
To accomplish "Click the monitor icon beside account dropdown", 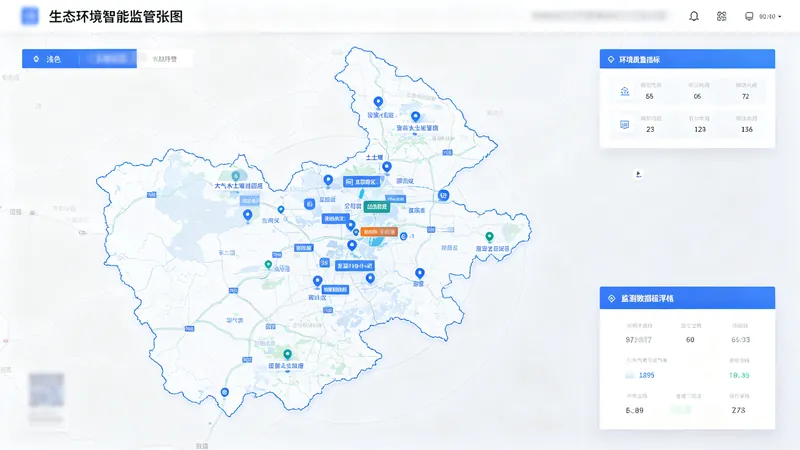I will pos(749,16).
